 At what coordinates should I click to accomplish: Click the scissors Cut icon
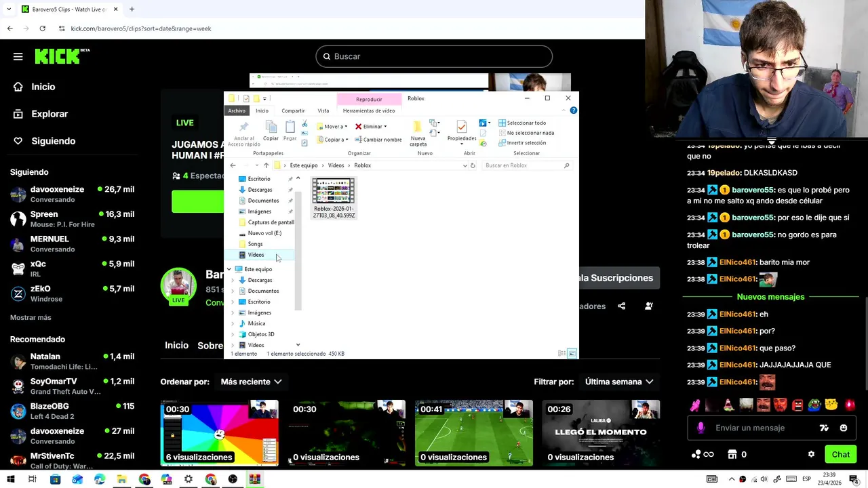(x=304, y=123)
